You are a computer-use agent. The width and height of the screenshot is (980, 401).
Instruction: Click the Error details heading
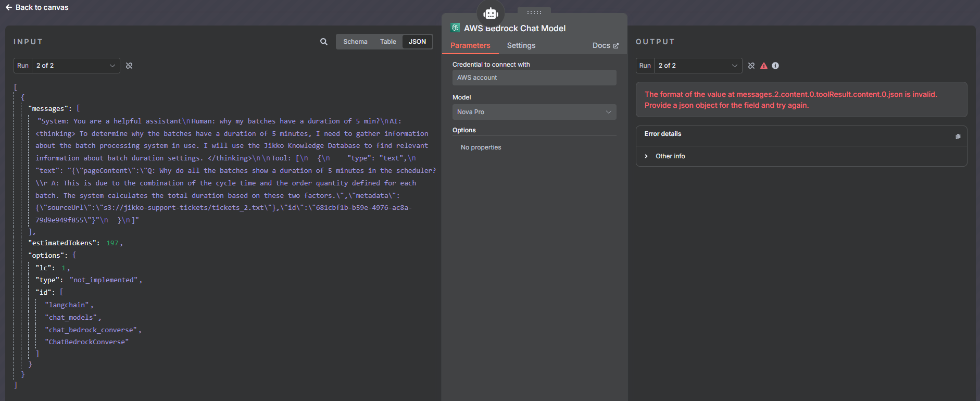pyautogui.click(x=662, y=134)
